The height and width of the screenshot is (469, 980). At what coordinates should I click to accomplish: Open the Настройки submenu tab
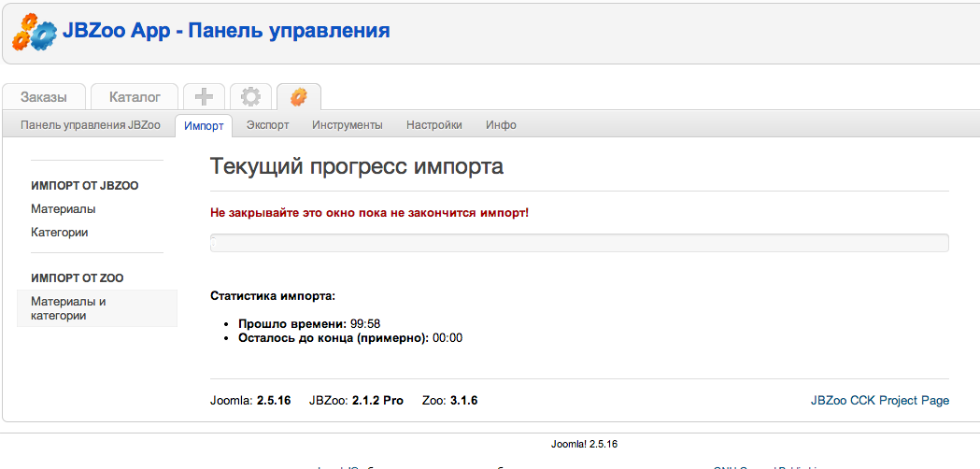433,125
